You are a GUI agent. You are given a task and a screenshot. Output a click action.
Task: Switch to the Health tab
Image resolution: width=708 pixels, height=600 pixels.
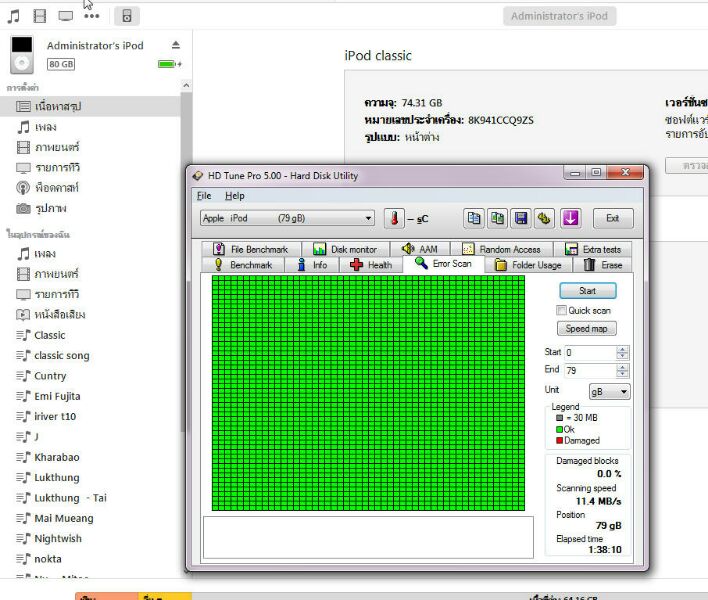tap(371, 265)
